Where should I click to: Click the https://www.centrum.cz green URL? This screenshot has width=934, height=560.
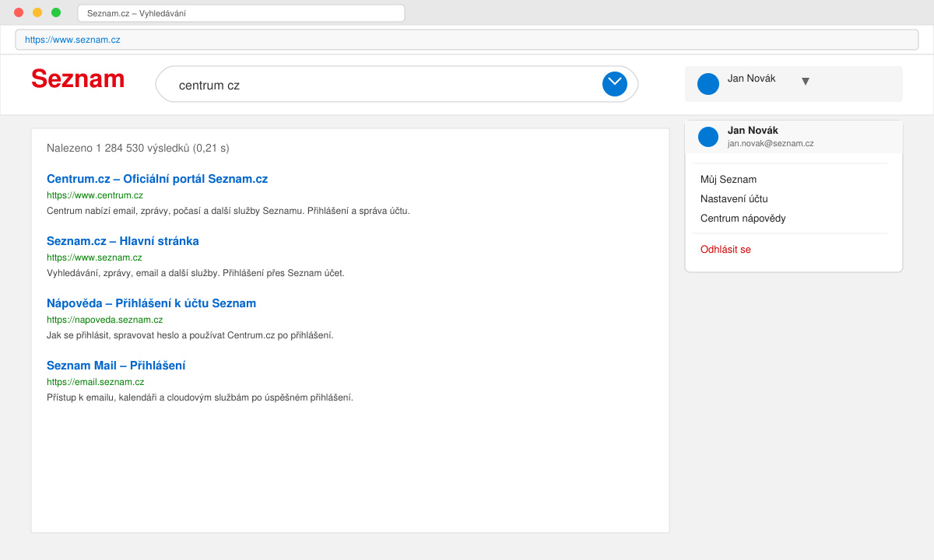coord(95,195)
